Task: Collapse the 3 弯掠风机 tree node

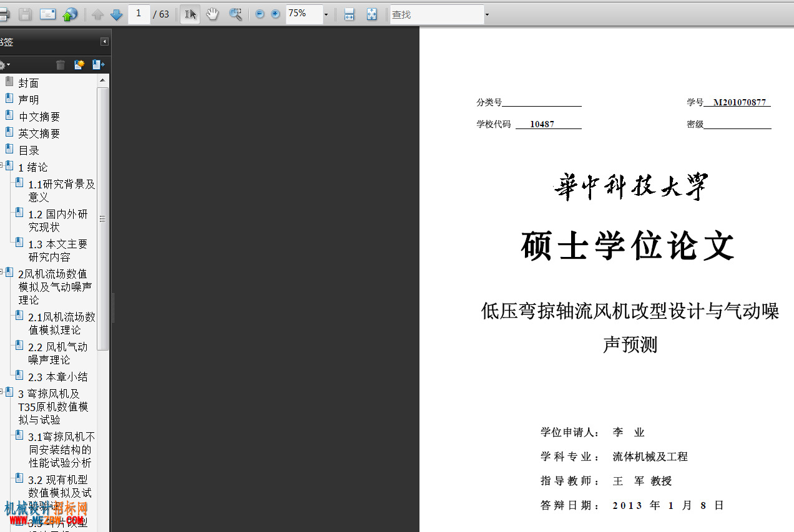Action: [x=1, y=392]
